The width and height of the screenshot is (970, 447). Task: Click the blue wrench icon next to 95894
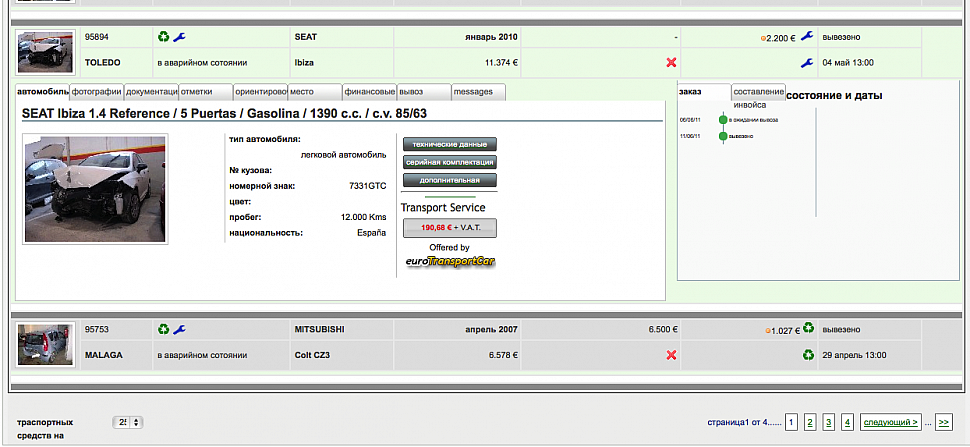(x=179, y=37)
